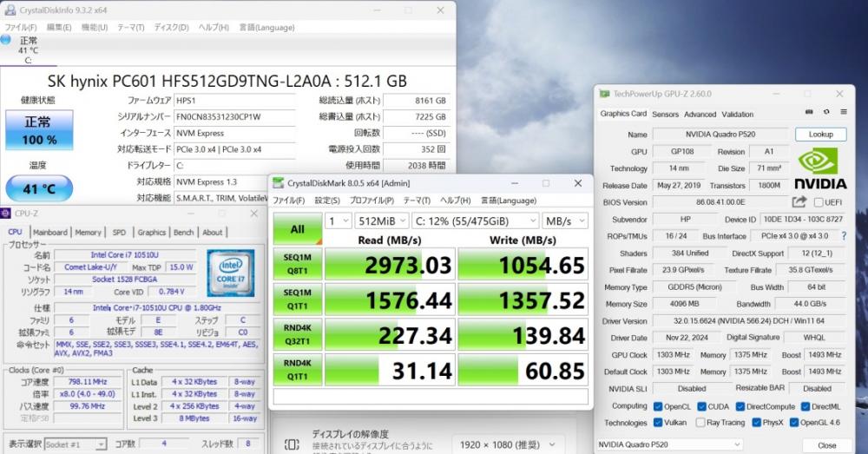
Task: Open the MB/s unit dropdown
Action: tap(565, 220)
